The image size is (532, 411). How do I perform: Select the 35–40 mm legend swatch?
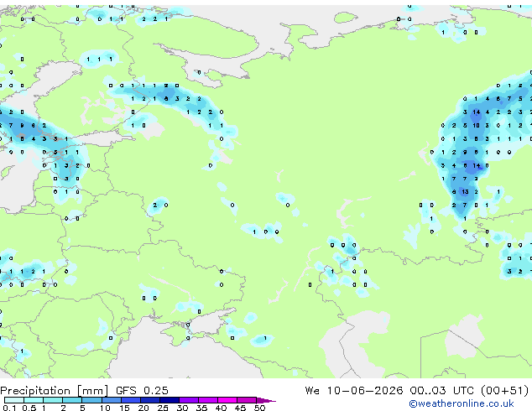207,400
